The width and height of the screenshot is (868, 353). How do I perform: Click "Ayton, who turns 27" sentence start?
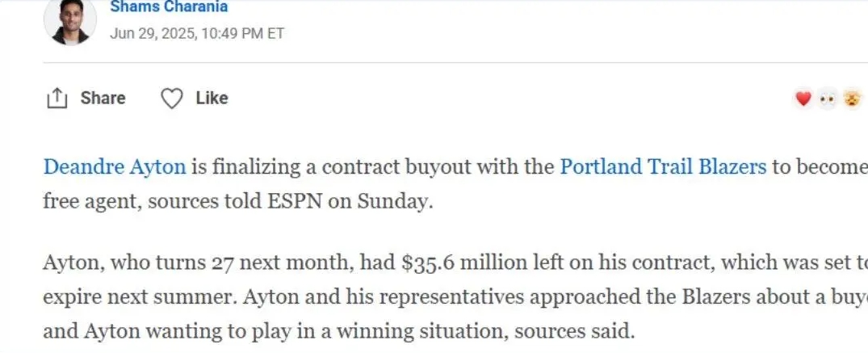tap(138, 262)
